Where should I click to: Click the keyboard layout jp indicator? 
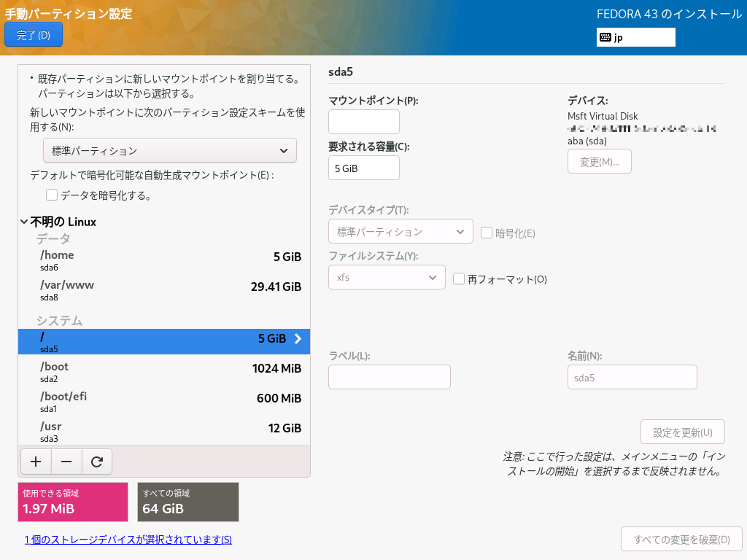(635, 37)
